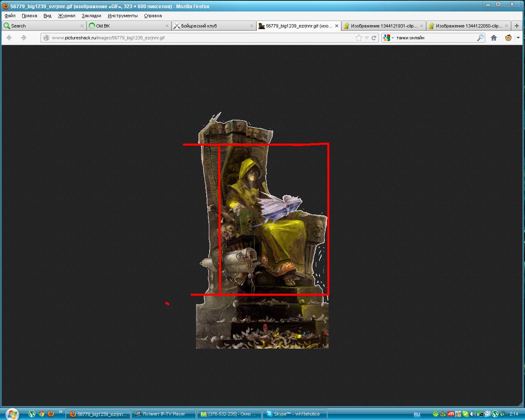Switch to the Search tab
This screenshot has width=525, height=420.
44,26
